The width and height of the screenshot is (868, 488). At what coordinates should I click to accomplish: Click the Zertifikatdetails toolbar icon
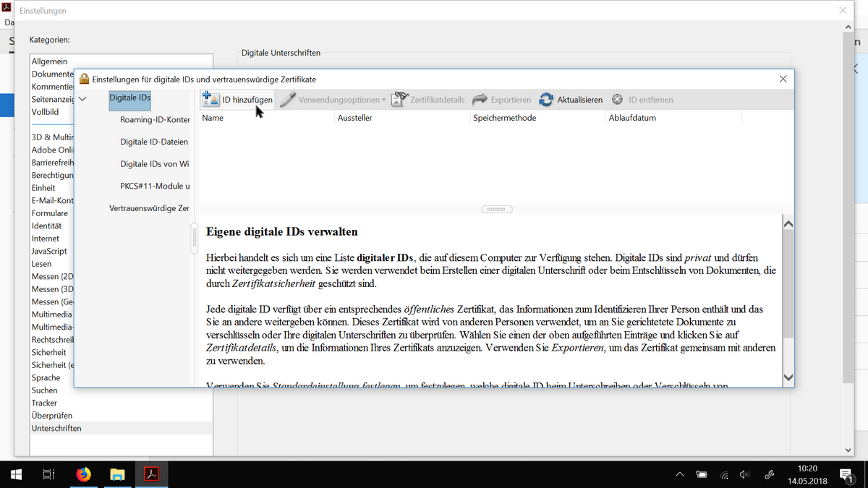[x=399, y=100]
